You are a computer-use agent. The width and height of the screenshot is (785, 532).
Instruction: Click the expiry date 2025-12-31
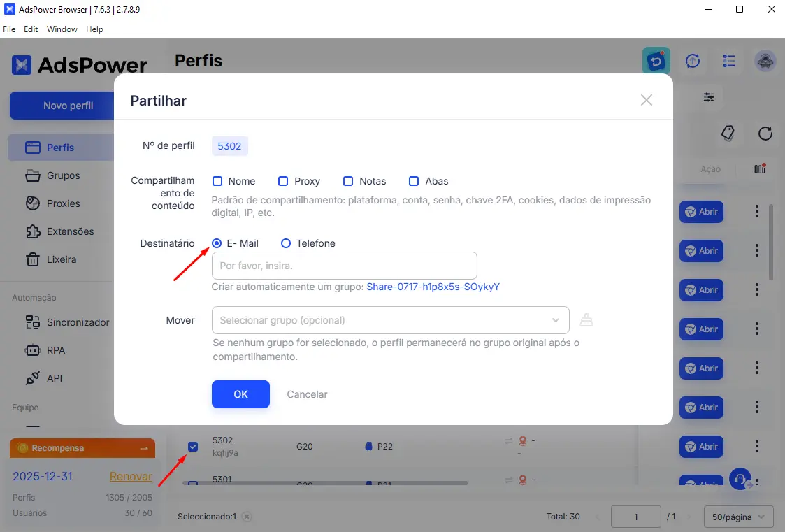coord(43,477)
